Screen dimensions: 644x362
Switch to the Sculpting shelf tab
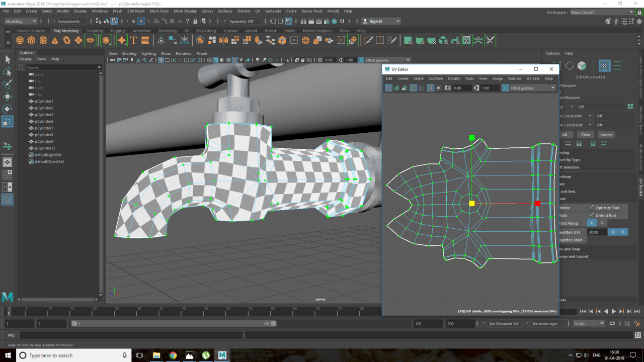coord(94,31)
